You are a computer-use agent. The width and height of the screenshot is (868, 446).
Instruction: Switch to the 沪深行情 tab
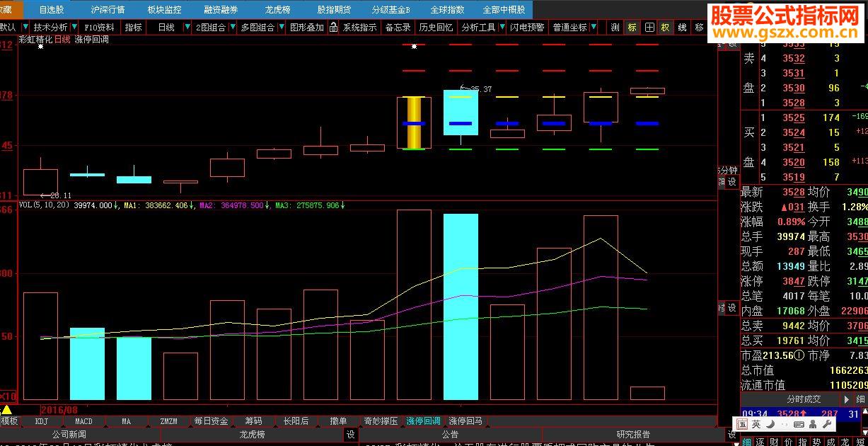[108, 10]
